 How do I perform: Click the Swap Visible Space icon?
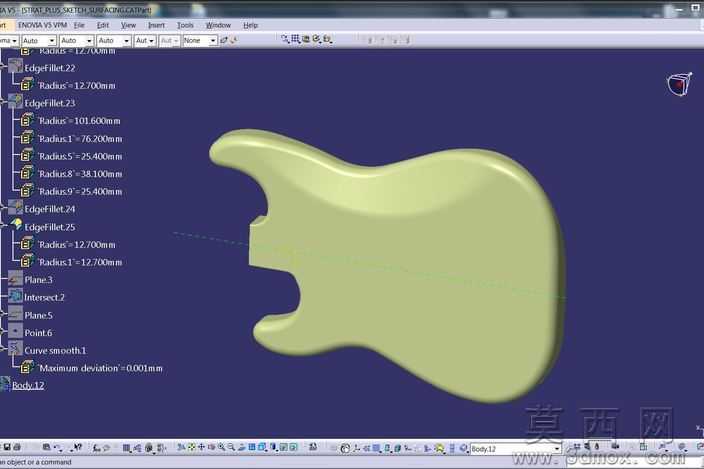click(293, 447)
